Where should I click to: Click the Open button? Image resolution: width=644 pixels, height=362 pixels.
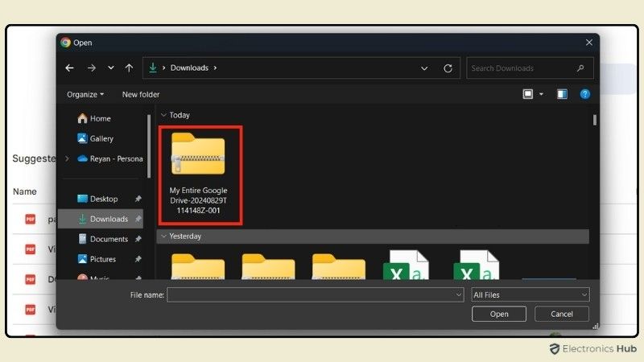[x=499, y=314]
